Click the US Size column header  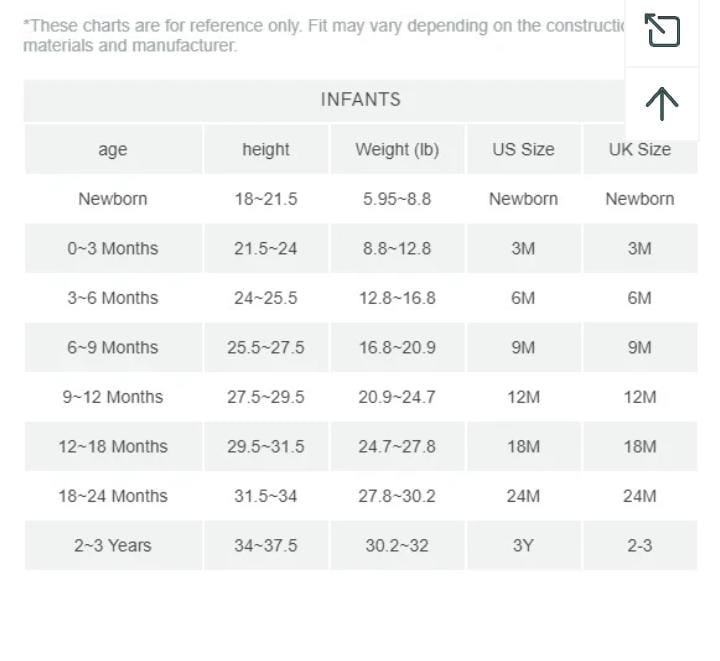[x=523, y=150]
